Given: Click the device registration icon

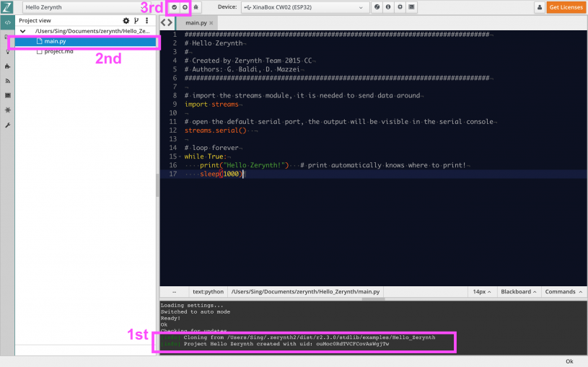Looking at the screenshot, I should click(400, 7).
